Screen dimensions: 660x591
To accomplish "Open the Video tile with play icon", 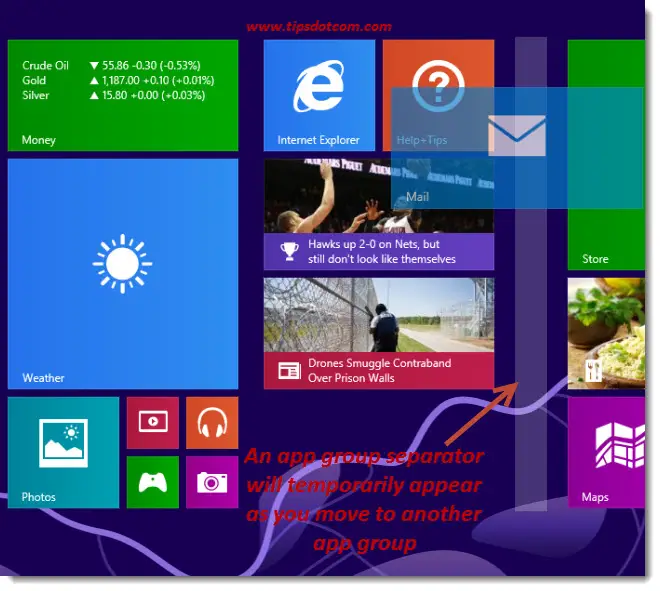I will (153, 423).
